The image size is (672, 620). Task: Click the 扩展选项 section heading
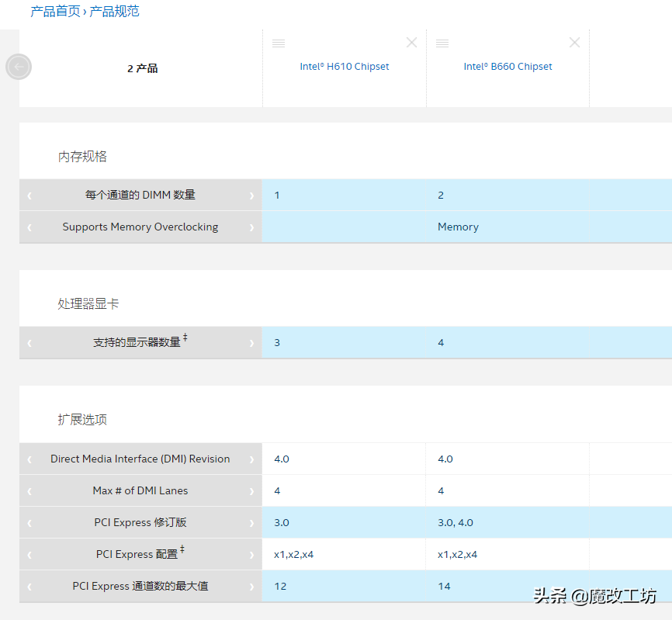click(x=82, y=420)
